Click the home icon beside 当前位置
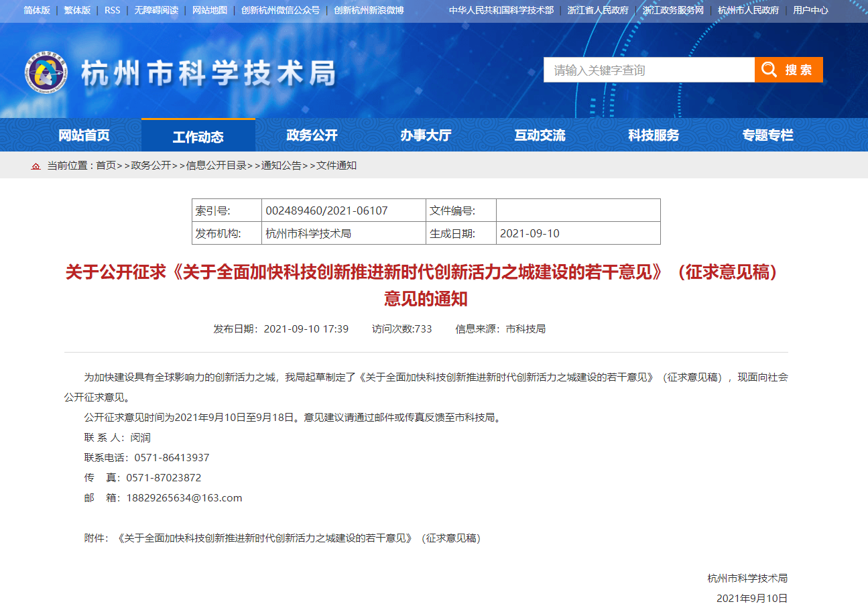 point(36,166)
